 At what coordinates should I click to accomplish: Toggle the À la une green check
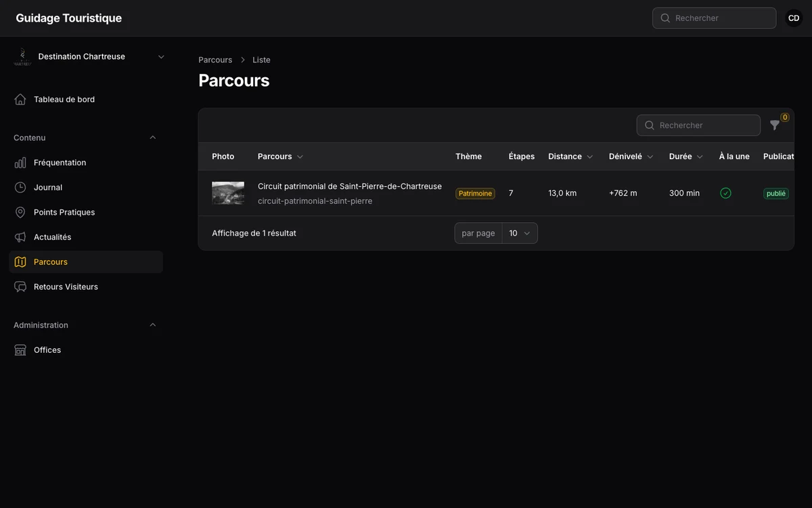point(725,193)
